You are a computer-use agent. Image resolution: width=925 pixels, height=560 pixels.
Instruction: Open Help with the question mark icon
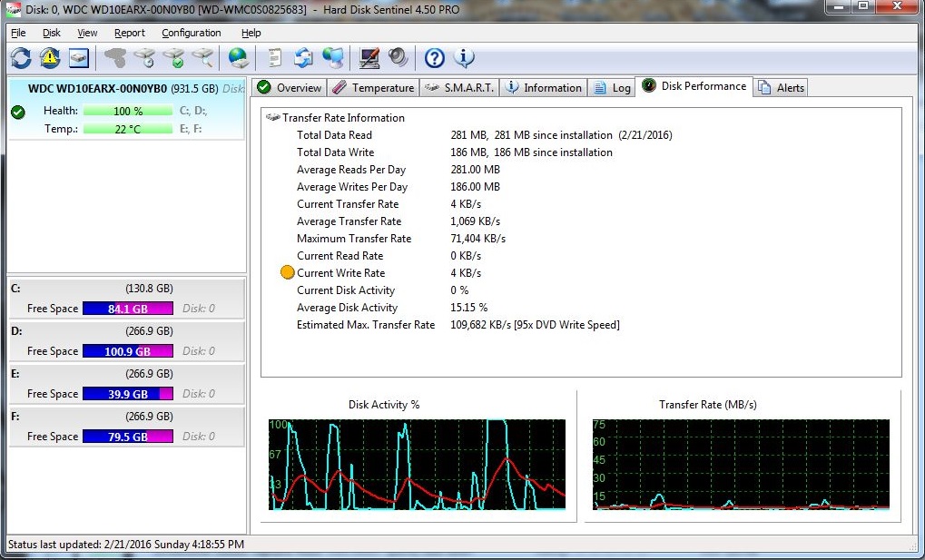tap(435, 58)
